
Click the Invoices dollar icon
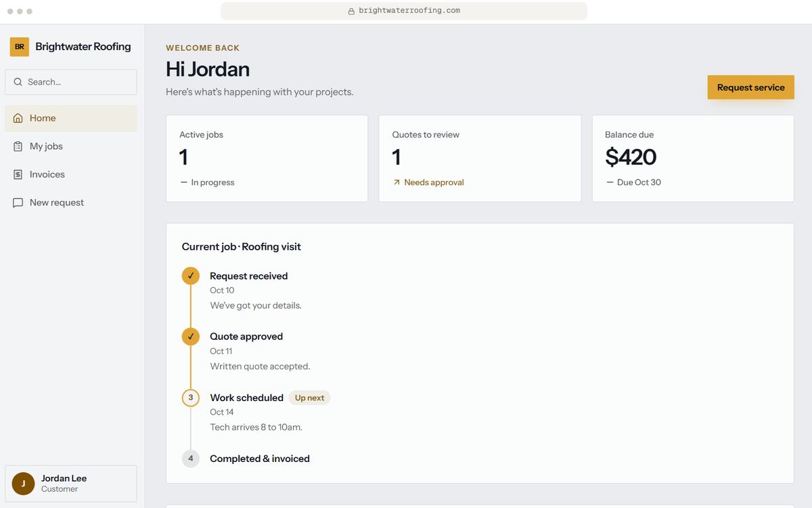[18, 174]
